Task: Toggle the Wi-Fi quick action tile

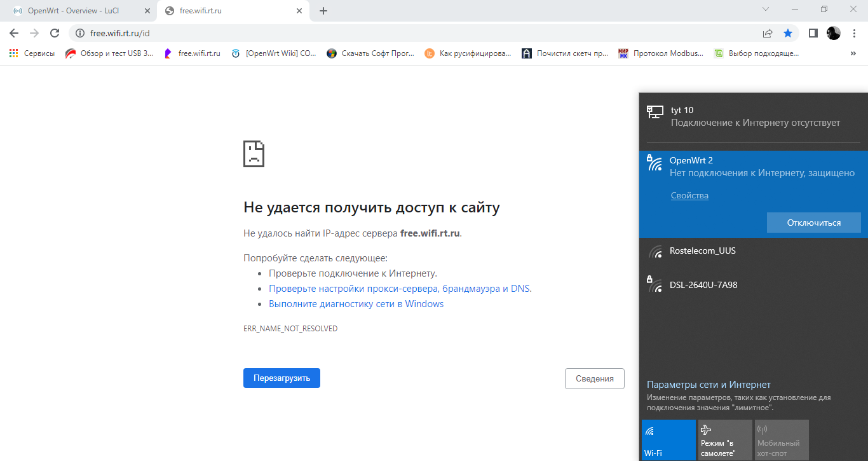Action: pos(668,439)
